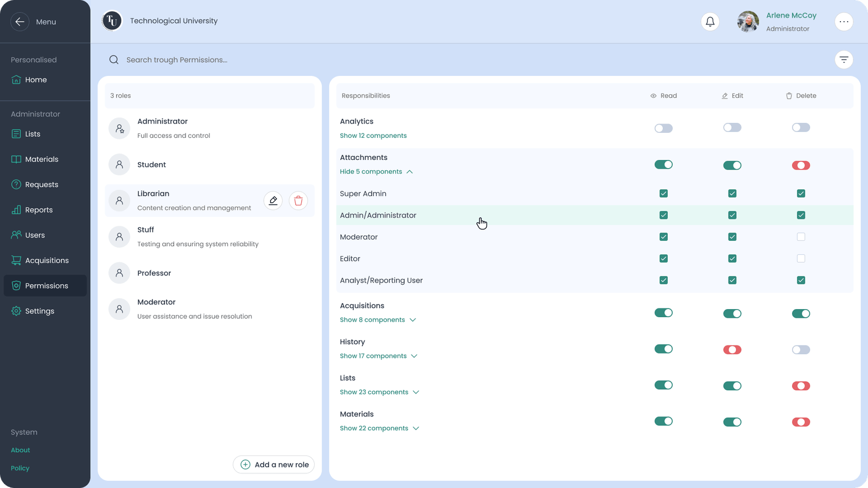This screenshot has width=868, height=488.
Task: Expand Show 23 components under Lists
Action: click(379, 392)
